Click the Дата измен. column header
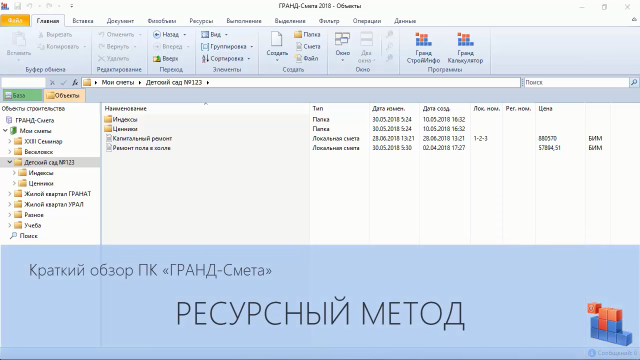The image size is (640, 360). point(389,109)
